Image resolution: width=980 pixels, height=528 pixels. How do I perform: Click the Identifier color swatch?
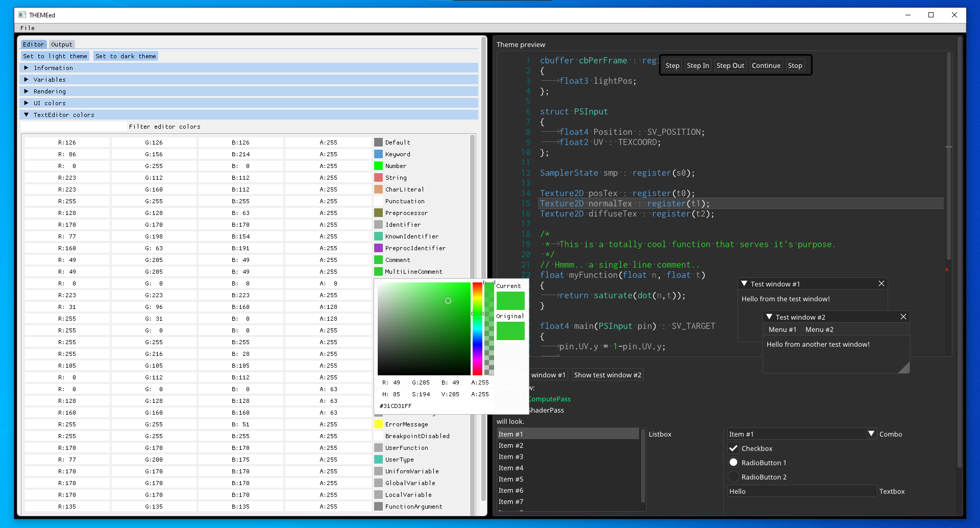[x=378, y=225]
